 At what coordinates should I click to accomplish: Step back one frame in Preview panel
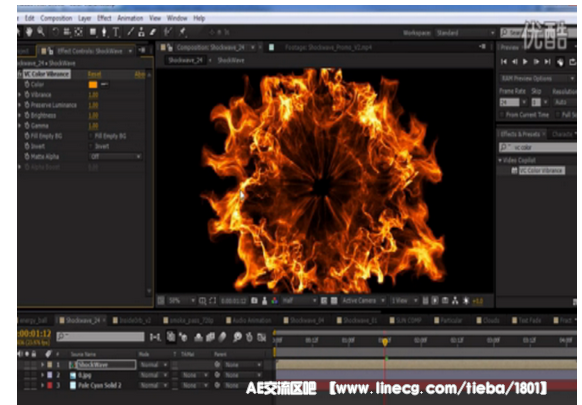[x=514, y=62]
